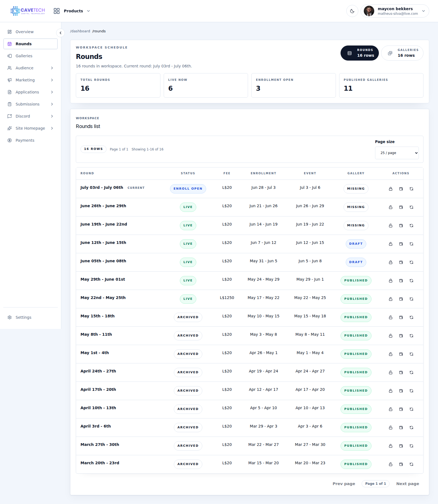This screenshot has height=504, width=438.
Task: Collapse the sidebar with the chevron button
Action: coord(60,33)
